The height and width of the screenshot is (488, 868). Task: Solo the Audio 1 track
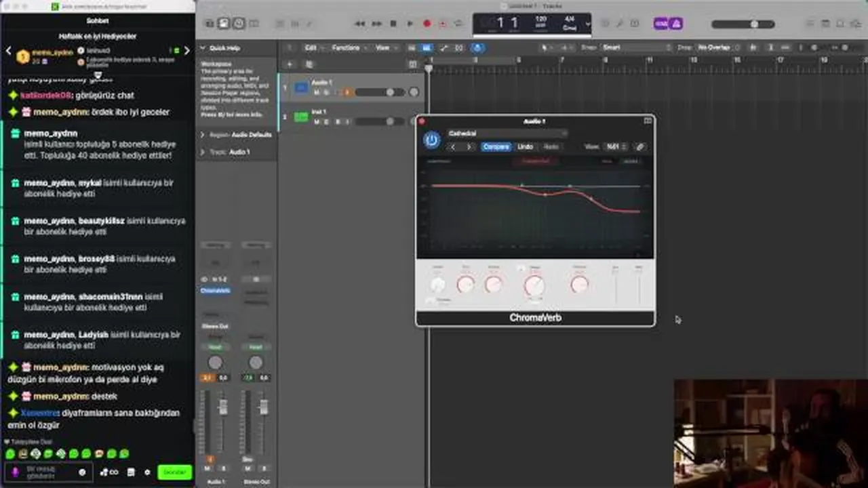326,92
